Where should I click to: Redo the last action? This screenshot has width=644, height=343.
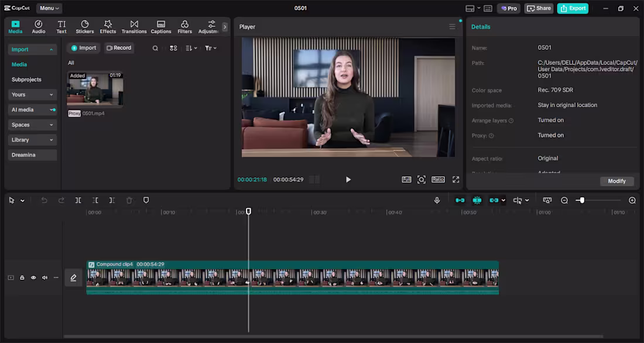click(x=61, y=200)
